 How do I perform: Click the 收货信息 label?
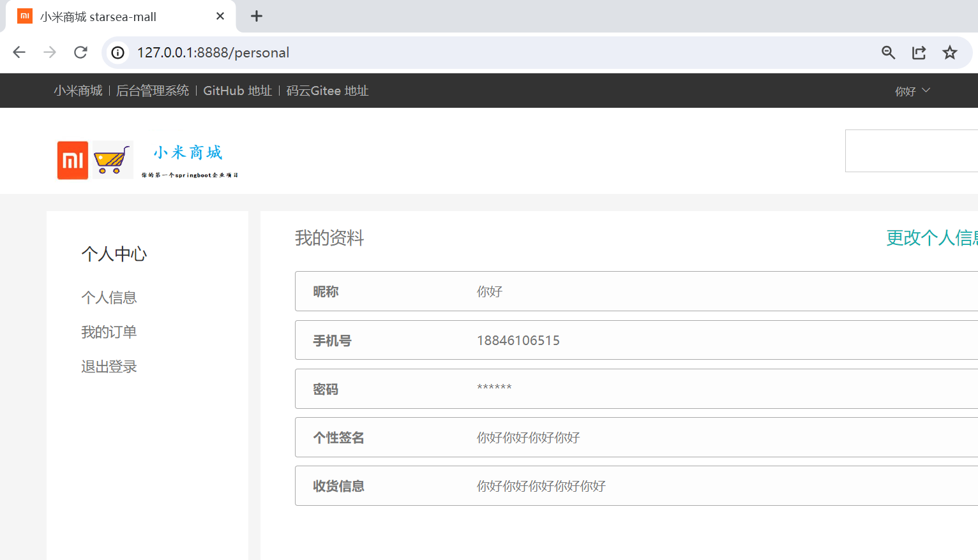tap(338, 486)
